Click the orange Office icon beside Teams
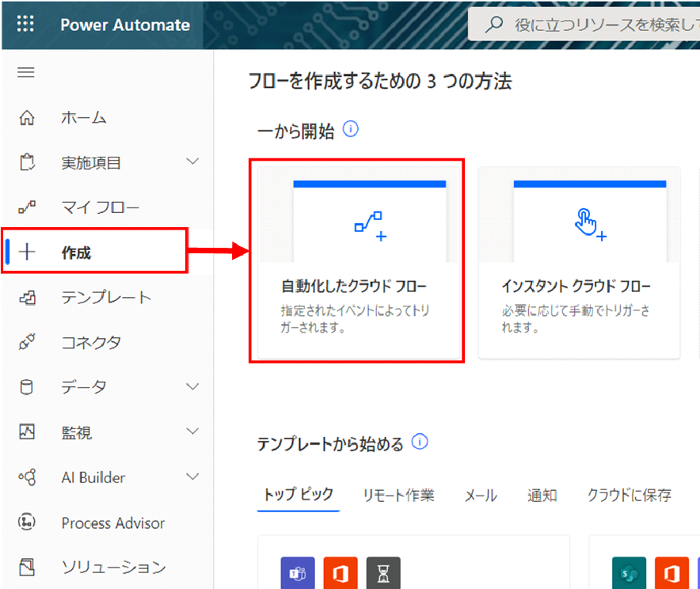The width and height of the screenshot is (700, 589). tap(340, 573)
